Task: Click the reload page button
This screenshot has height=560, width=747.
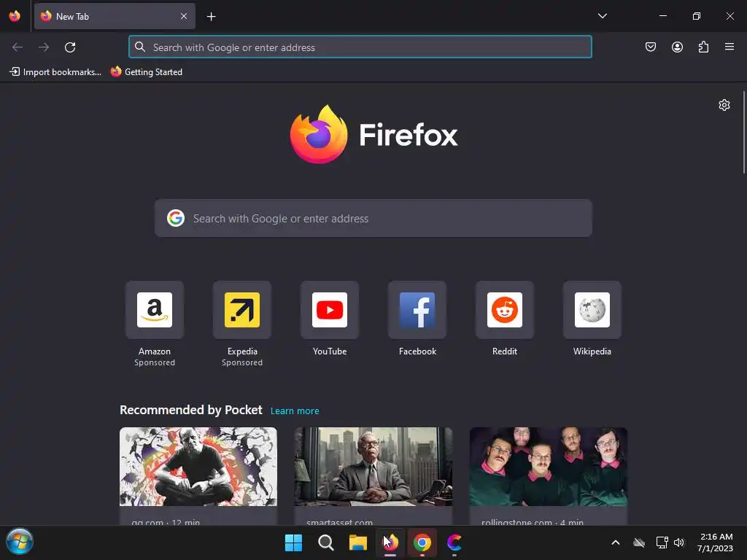Action: click(x=70, y=47)
